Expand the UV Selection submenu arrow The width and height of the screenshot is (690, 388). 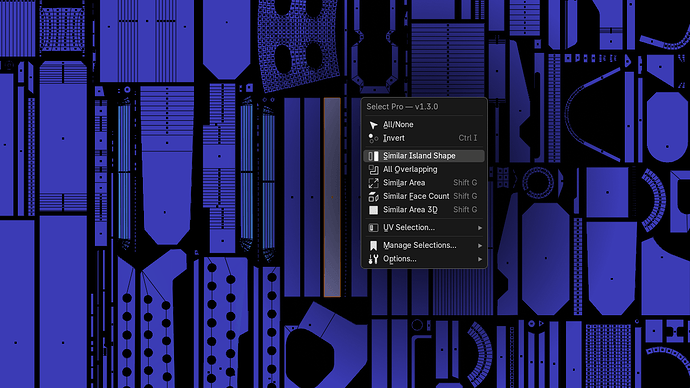coord(480,228)
